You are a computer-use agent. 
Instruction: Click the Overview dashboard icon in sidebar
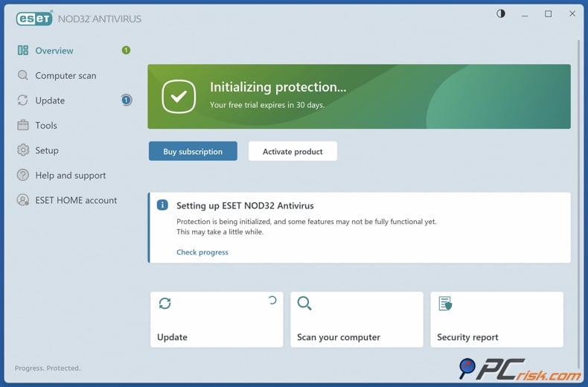point(23,51)
